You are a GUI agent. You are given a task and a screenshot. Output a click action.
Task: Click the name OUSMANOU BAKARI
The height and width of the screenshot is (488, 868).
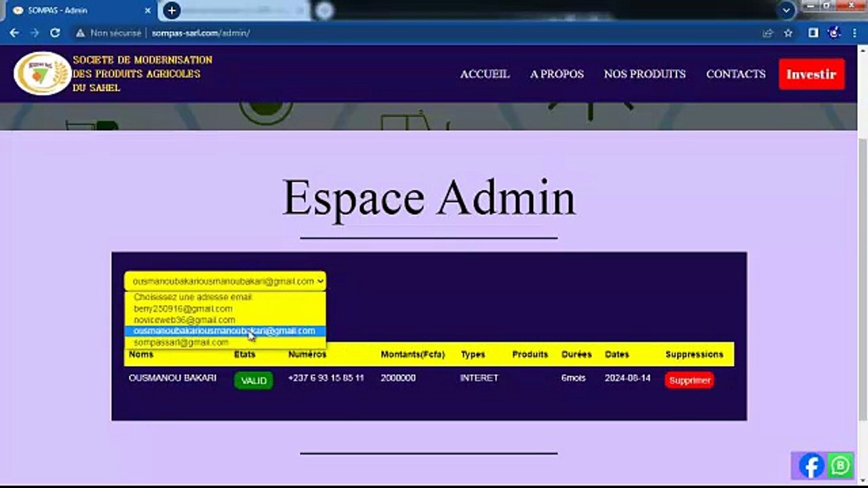(x=173, y=378)
